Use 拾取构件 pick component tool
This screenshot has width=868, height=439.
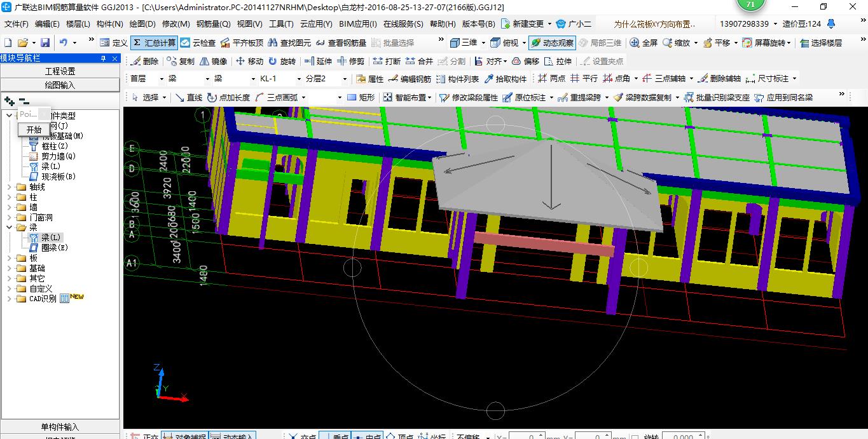[506, 79]
